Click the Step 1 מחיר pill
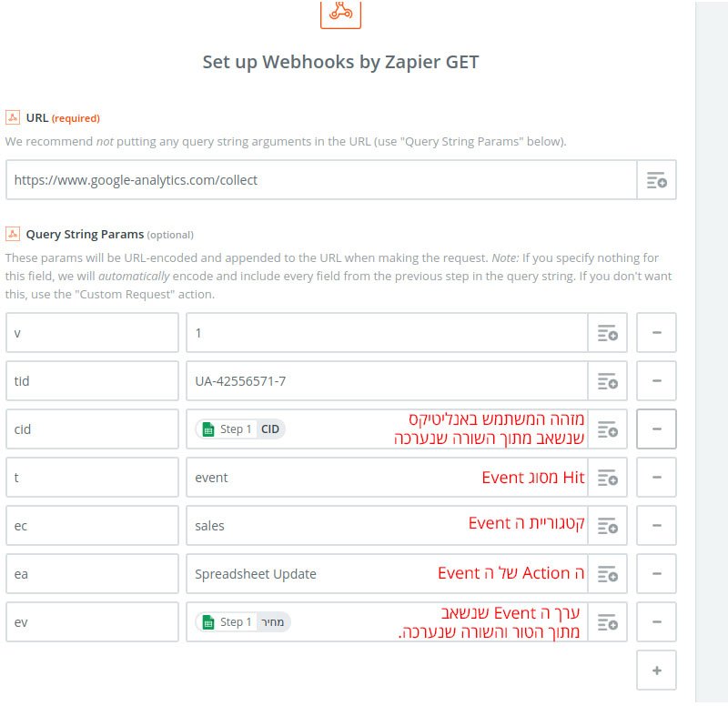This screenshot has width=728, height=706. pyautogui.click(x=243, y=622)
